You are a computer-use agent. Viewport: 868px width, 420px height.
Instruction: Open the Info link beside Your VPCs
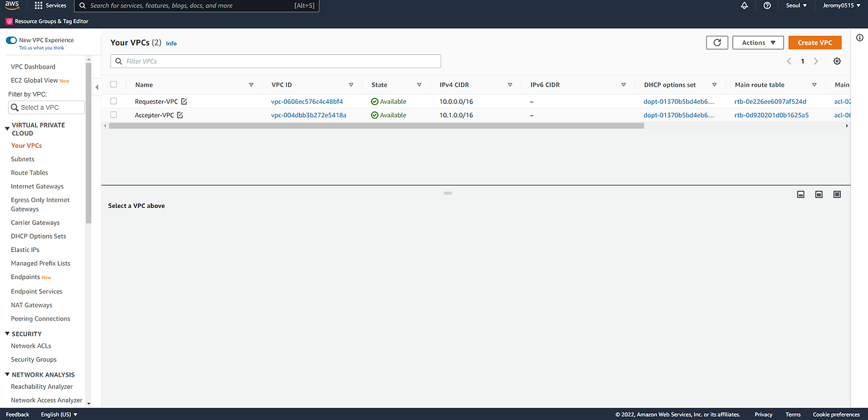(171, 43)
